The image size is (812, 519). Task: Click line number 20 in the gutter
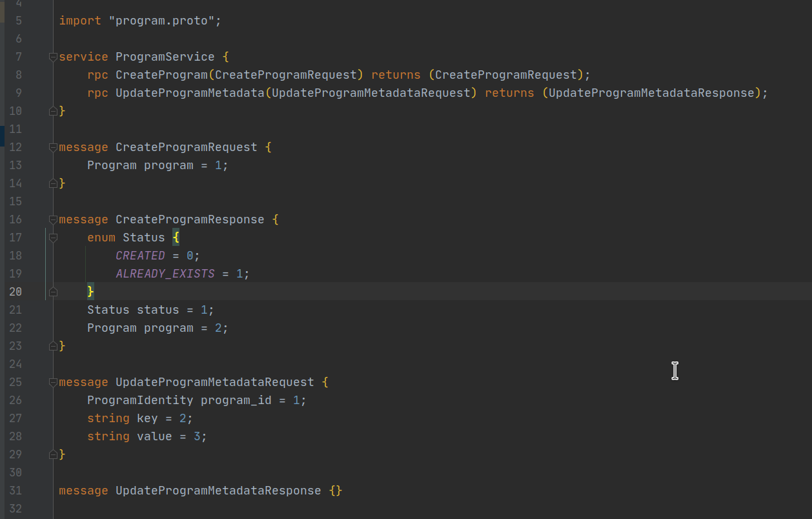(15, 292)
